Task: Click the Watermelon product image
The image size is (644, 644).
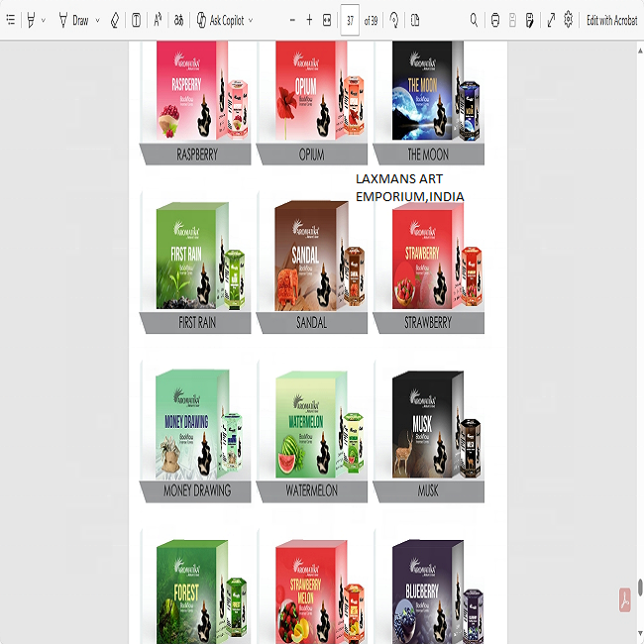Action: 320,424
